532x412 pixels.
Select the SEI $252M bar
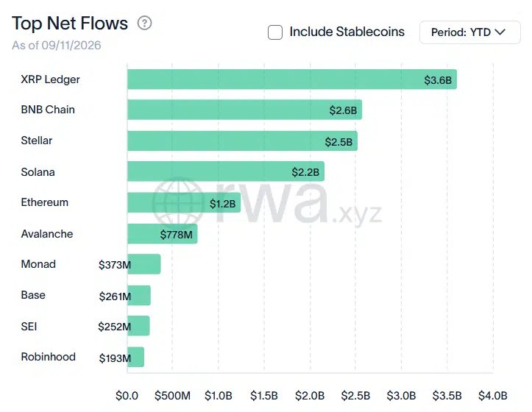pyautogui.click(x=138, y=326)
